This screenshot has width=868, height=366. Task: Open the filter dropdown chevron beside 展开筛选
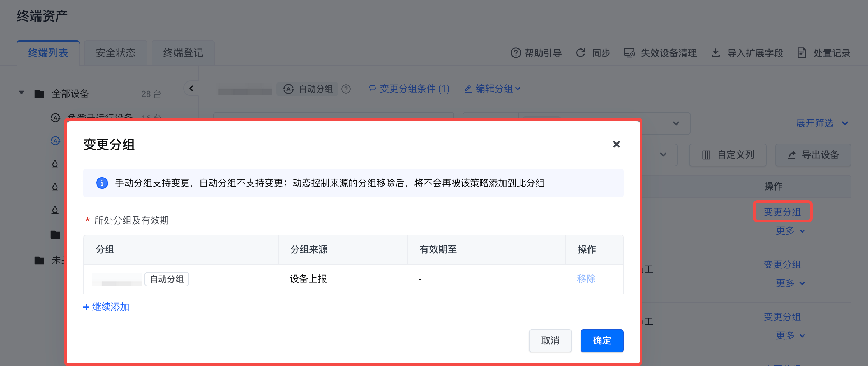676,123
